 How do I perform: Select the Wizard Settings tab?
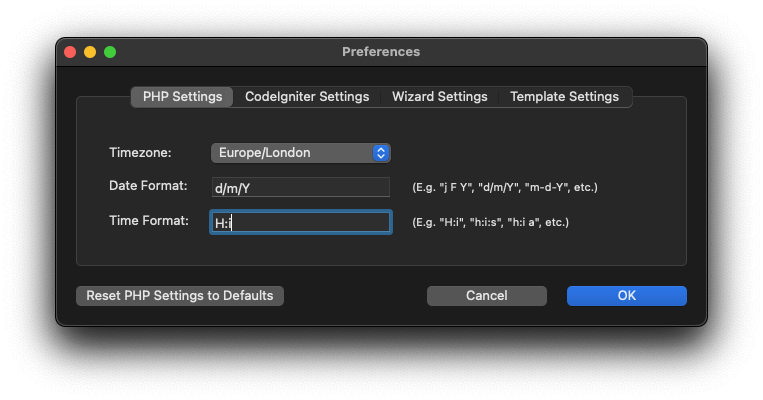[x=439, y=97]
